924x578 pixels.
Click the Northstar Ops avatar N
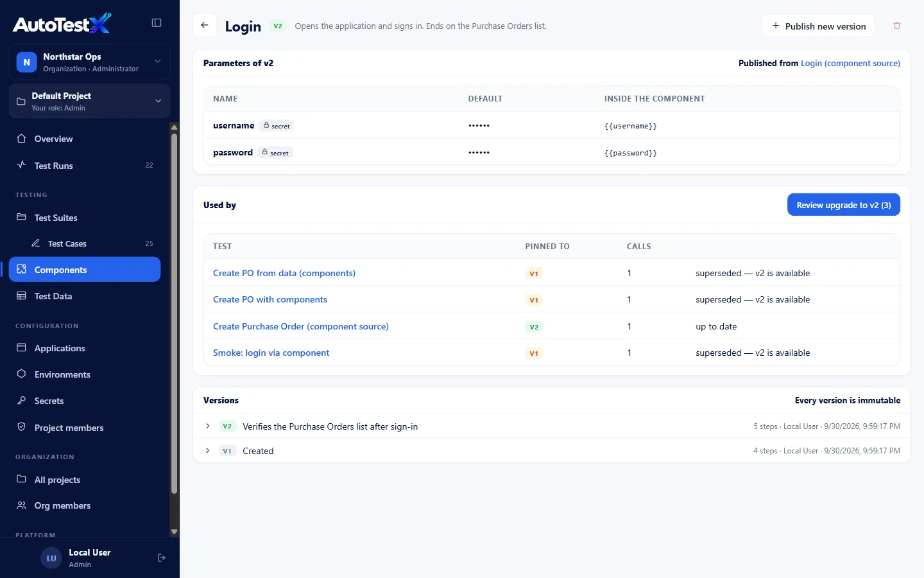[26, 62]
